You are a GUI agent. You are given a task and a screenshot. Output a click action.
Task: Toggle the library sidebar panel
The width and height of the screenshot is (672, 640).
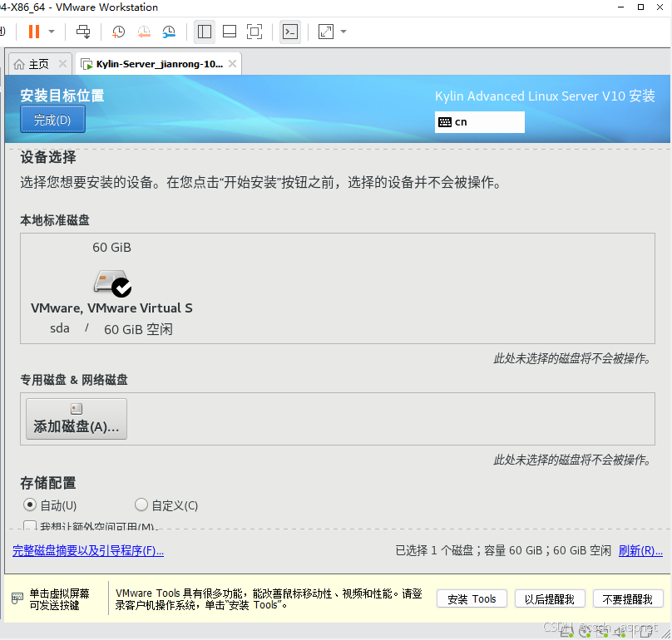click(x=205, y=32)
